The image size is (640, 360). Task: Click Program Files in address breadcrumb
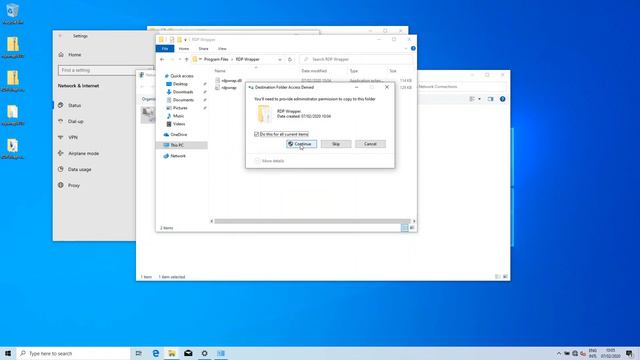point(216,60)
